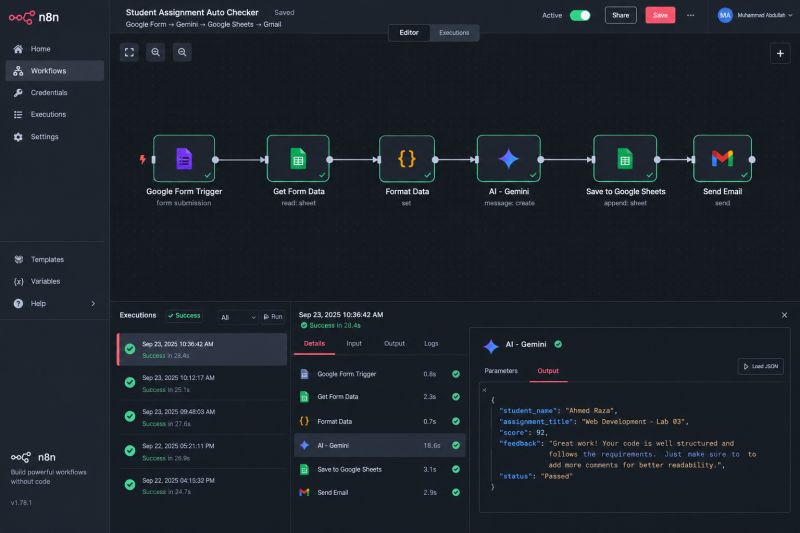The image size is (800, 533).
Task: Select execution Sep 23, 2025 09:48:03 AM
Action: pos(202,417)
